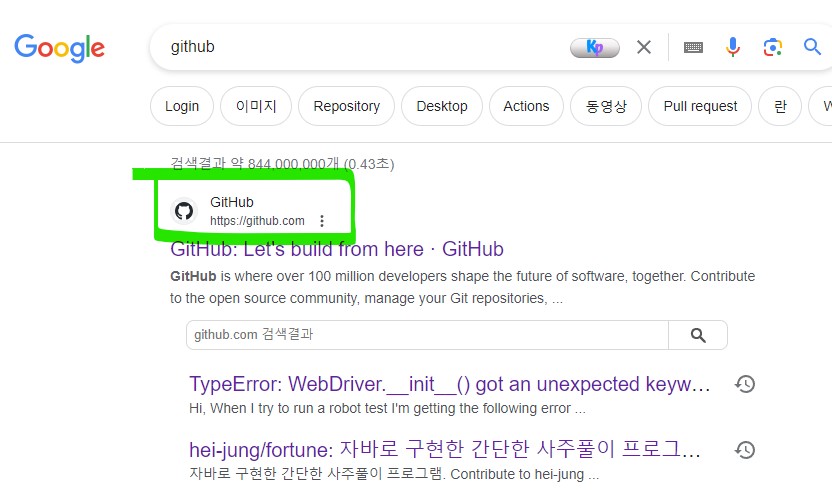832x503 pixels.
Task: Select the Repository filter chip
Action: pos(346,106)
